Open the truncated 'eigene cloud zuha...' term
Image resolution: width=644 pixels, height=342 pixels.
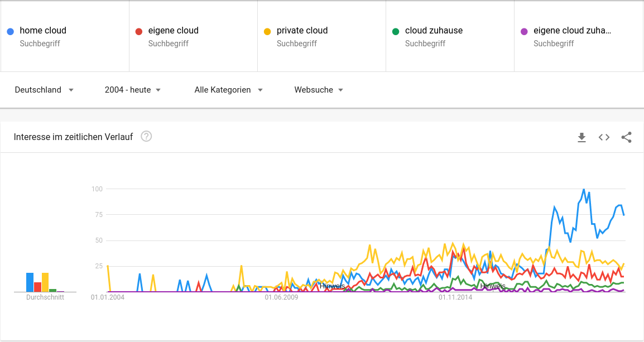572,31
